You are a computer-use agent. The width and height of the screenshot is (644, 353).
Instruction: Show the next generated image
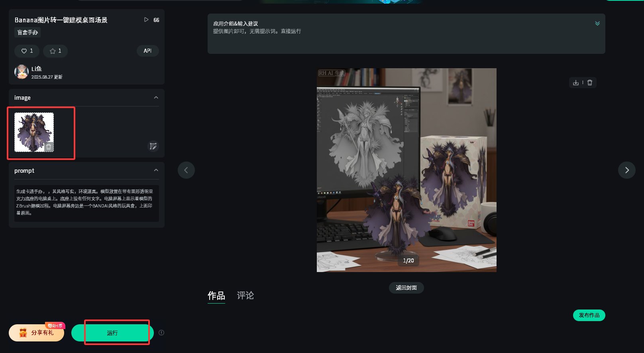point(627,170)
